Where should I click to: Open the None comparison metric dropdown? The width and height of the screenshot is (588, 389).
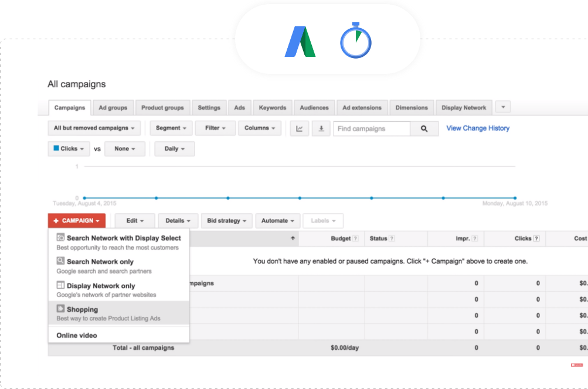(x=125, y=149)
